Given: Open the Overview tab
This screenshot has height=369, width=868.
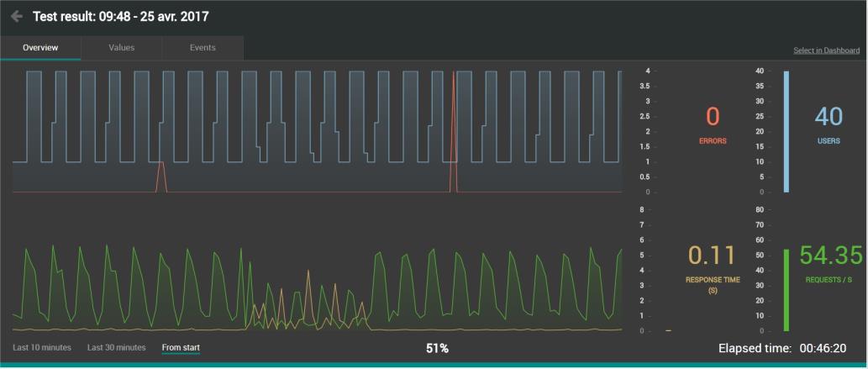Looking at the screenshot, I should pyautogui.click(x=40, y=48).
